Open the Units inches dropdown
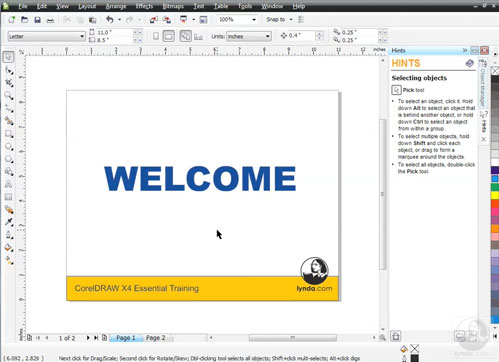Screen dimensions: 499x362 (268, 36)
